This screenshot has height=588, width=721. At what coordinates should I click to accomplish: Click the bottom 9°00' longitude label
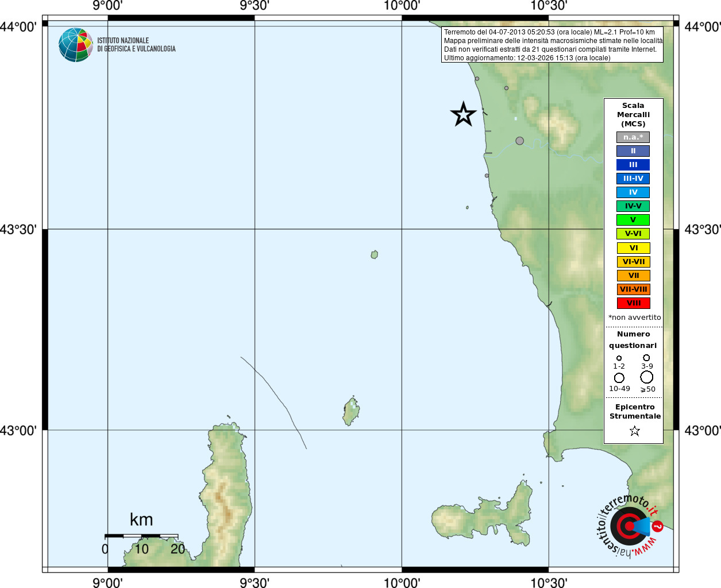(107, 582)
